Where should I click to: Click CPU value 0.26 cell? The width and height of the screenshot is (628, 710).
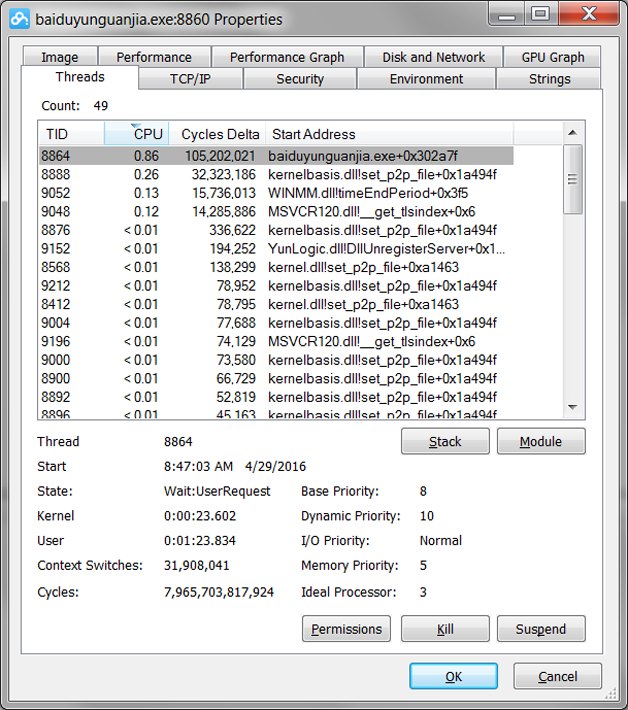tap(146, 174)
